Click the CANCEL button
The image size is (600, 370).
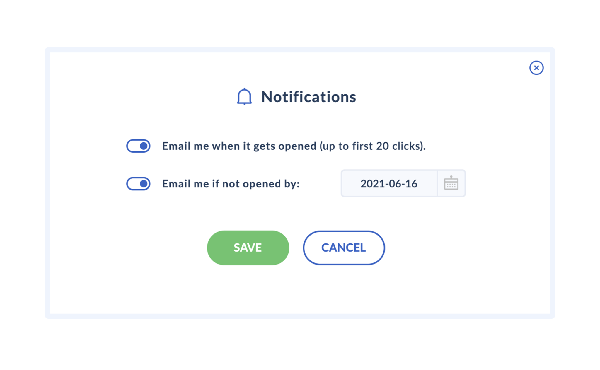coord(344,248)
